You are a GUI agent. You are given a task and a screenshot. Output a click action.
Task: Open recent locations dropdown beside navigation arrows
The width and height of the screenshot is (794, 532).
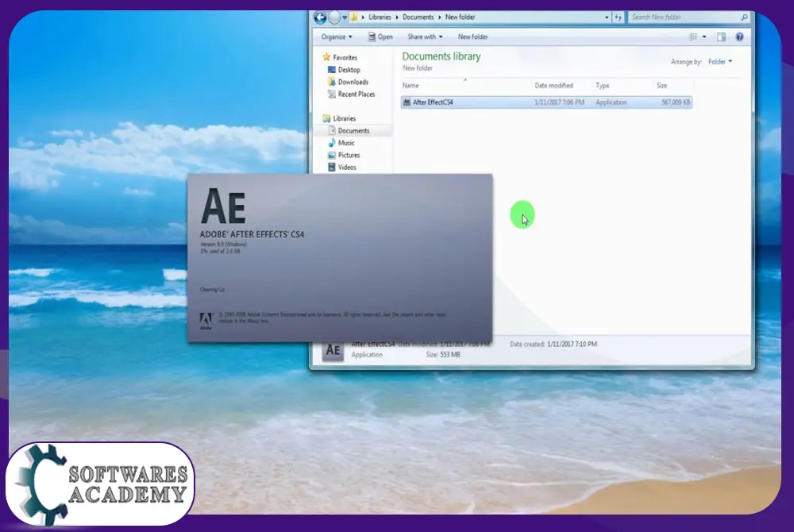[345, 17]
